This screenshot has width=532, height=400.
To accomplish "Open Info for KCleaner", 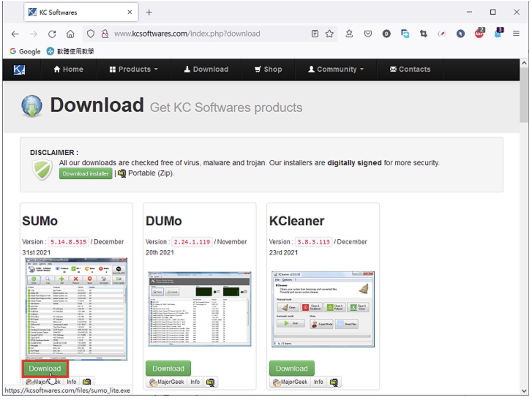I will coord(318,382).
